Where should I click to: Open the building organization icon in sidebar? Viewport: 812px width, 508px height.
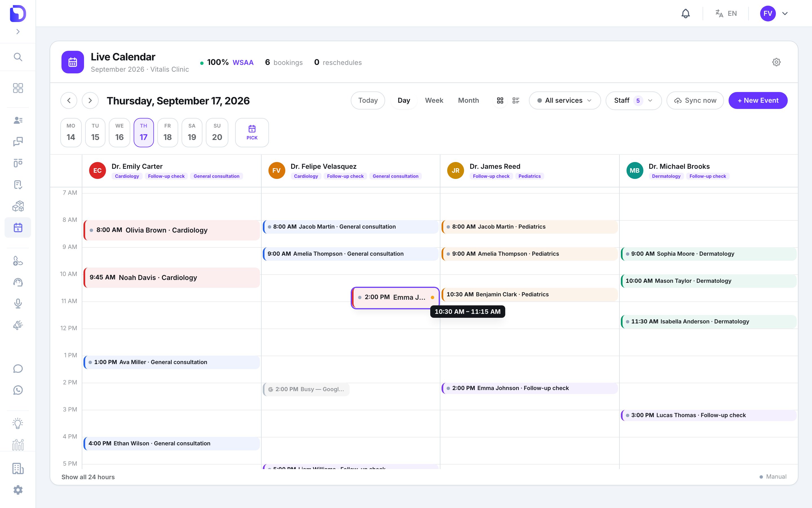click(18, 468)
